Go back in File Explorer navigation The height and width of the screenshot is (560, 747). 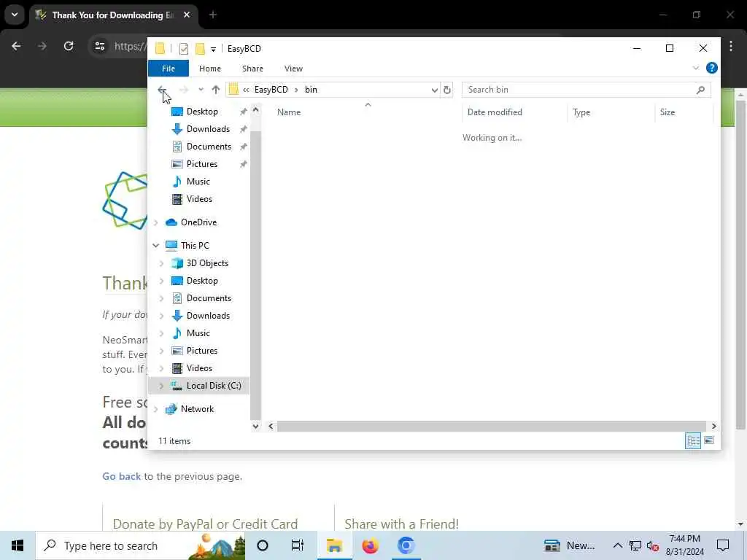[161, 90]
